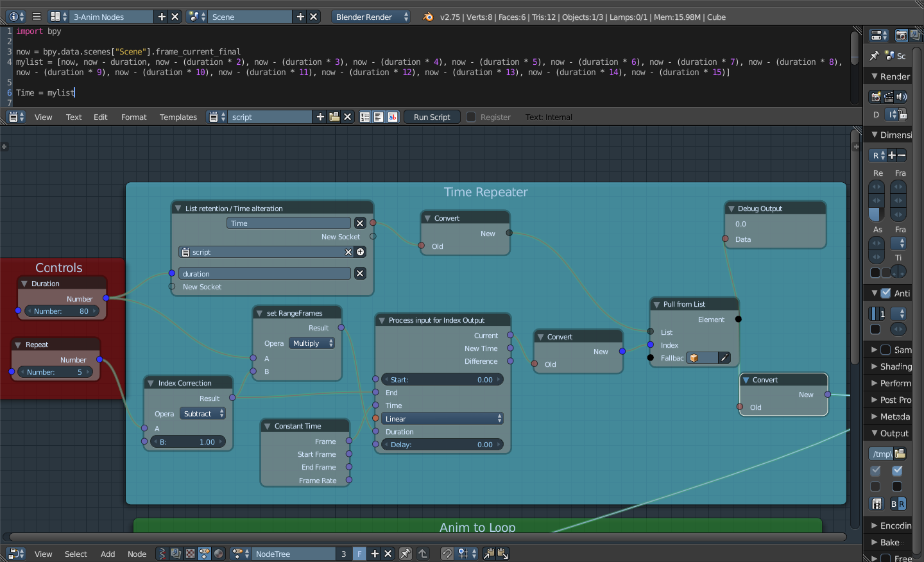Image resolution: width=924 pixels, height=562 pixels.
Task: Remove the Time socket in List retention node
Action: [360, 223]
